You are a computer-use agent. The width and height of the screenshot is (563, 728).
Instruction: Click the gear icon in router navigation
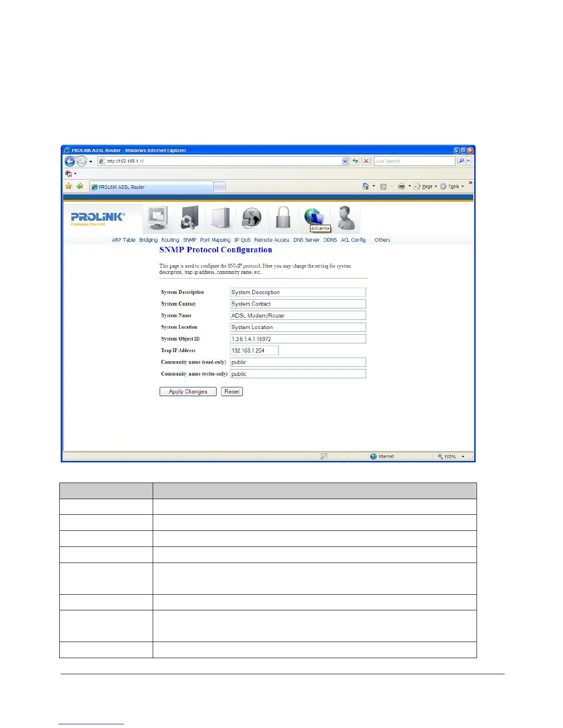point(190,218)
